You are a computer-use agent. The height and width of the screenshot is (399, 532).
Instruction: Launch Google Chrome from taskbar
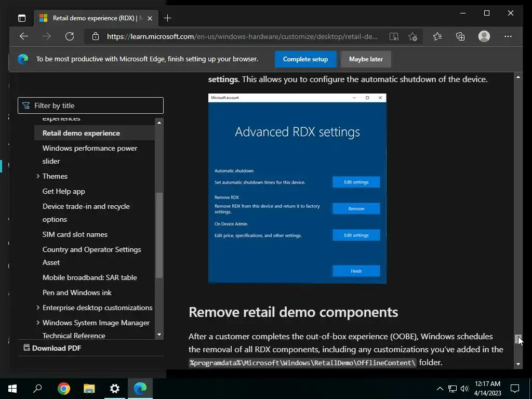point(64,389)
